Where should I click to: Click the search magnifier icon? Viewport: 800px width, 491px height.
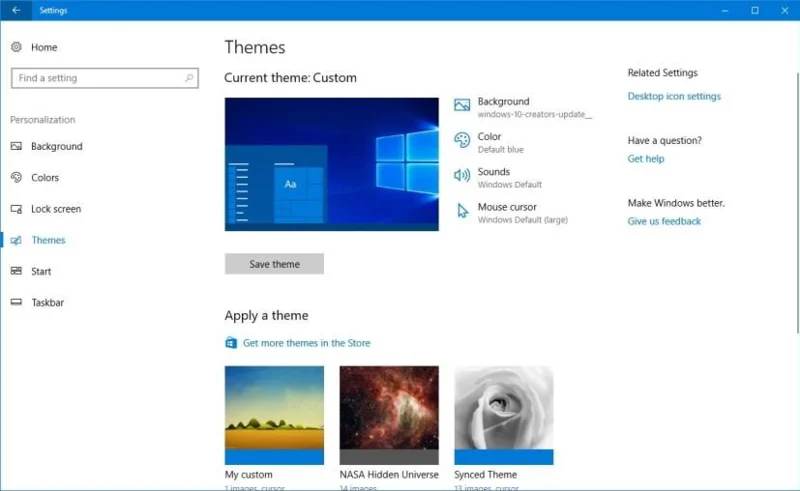click(189, 78)
